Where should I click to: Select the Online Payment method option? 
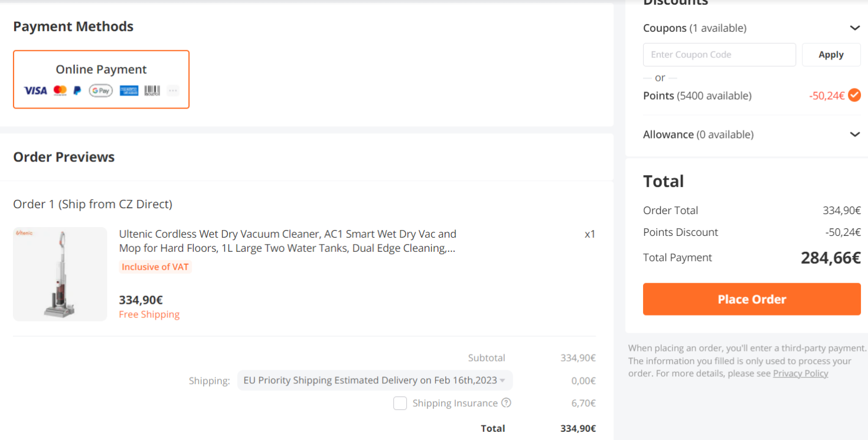click(101, 80)
